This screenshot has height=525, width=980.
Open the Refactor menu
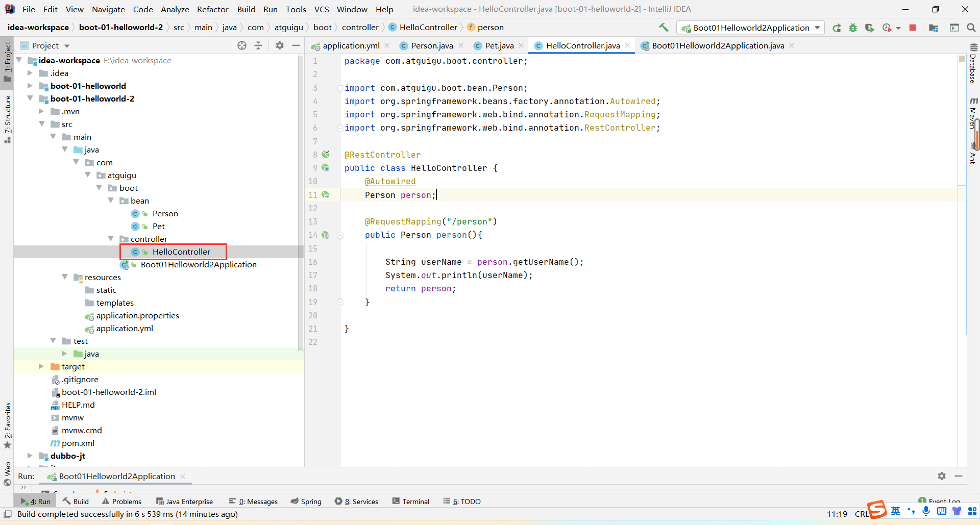click(x=212, y=9)
